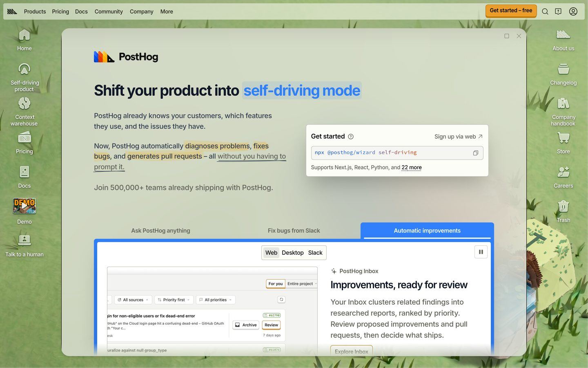The width and height of the screenshot is (588, 368).
Task: Open the Talk to a human icon
Action: [24, 246]
